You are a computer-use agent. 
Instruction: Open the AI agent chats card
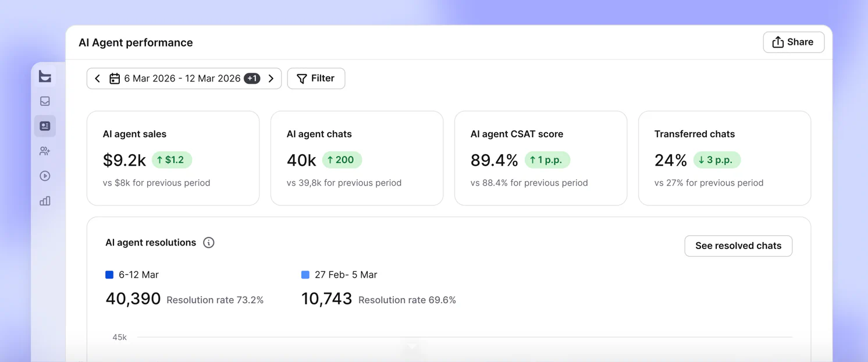pos(357,158)
